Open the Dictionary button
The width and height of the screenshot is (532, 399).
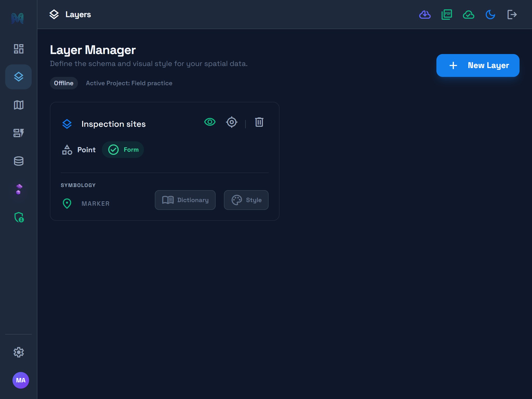(185, 200)
